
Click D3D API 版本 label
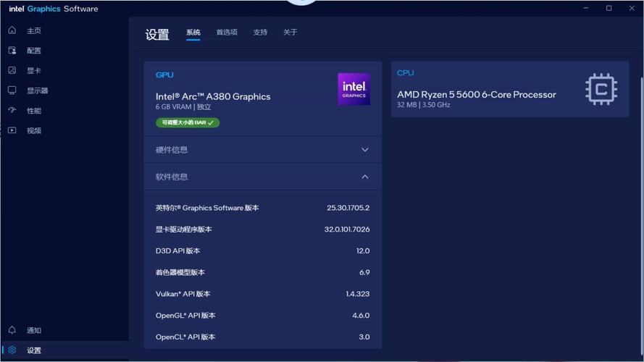click(x=177, y=251)
